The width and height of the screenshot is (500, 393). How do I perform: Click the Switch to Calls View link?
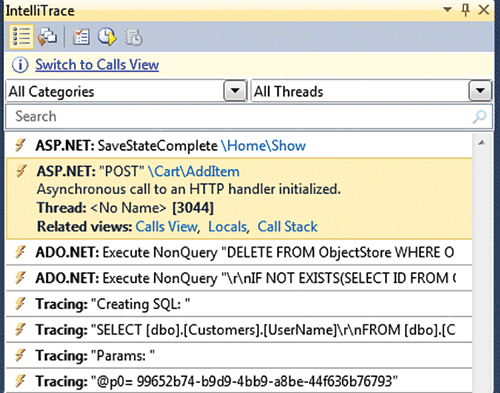[97, 65]
